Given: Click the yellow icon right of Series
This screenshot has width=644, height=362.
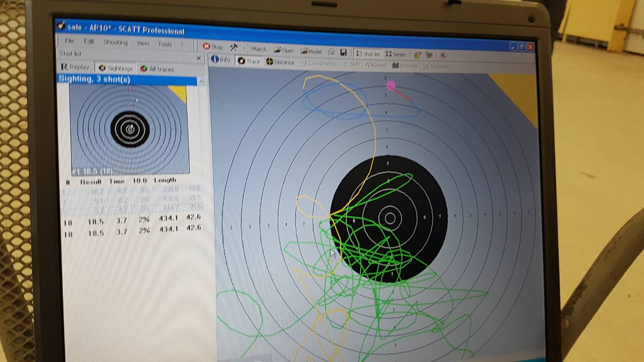Looking at the screenshot, I should tap(417, 55).
